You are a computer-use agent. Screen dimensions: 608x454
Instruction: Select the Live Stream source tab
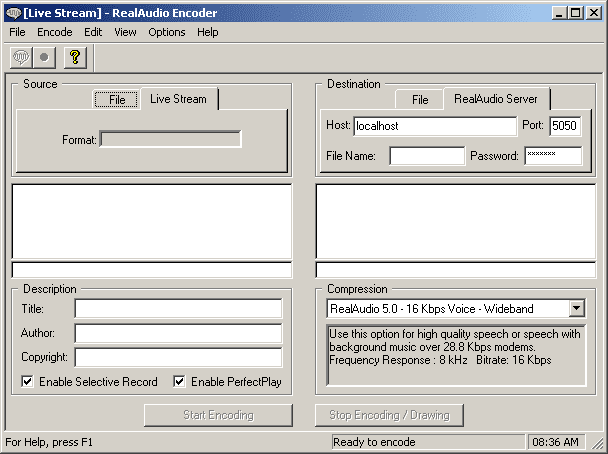pos(178,99)
